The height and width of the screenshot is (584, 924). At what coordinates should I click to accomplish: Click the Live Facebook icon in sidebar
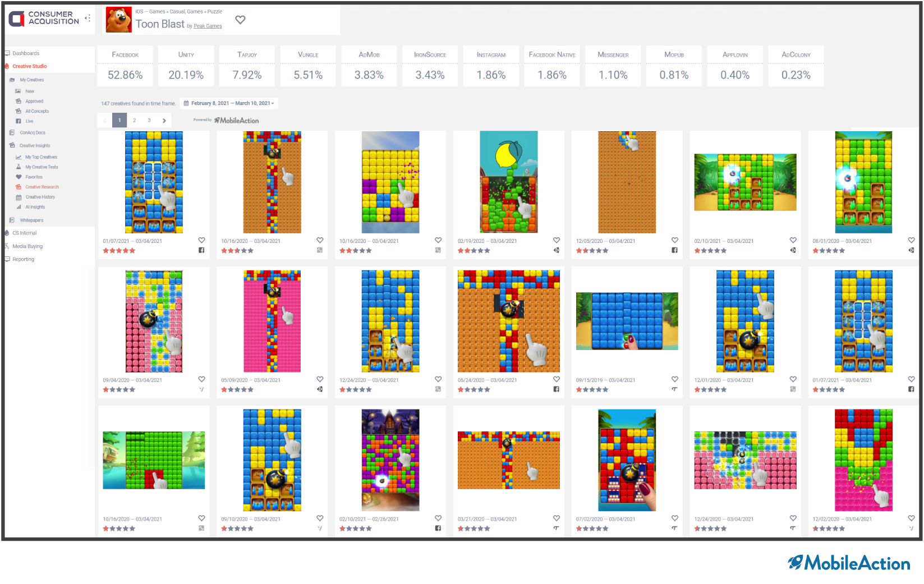[18, 121]
